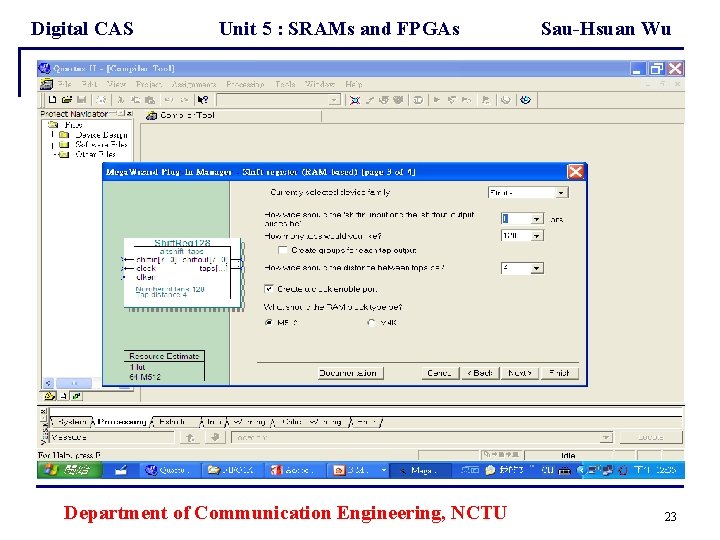Screen dimensions: 720x540
Task: Open the number of taps dropdown
Action: point(536,236)
